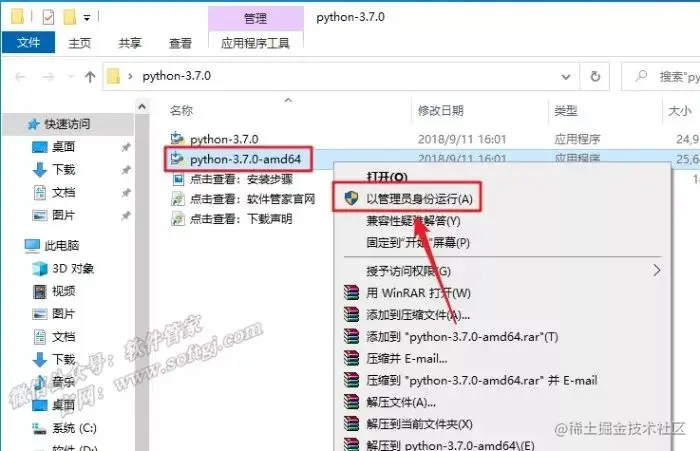Click properties icon in quick access toolbar
Viewport: 700px width, 451px height.
point(48,17)
